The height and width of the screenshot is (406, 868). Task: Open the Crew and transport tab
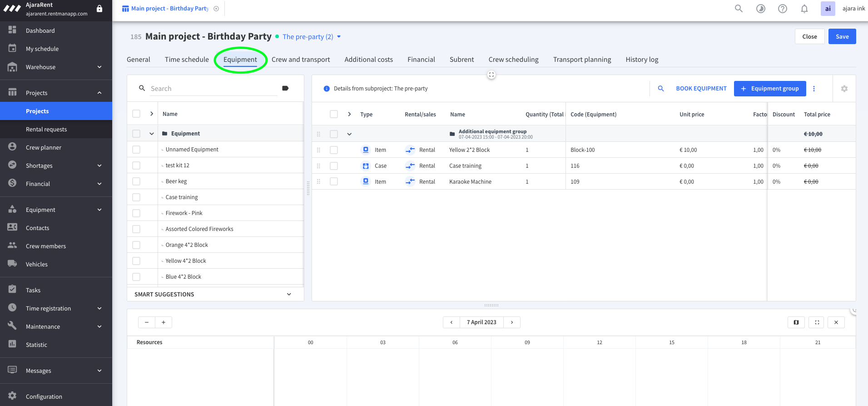tap(301, 60)
